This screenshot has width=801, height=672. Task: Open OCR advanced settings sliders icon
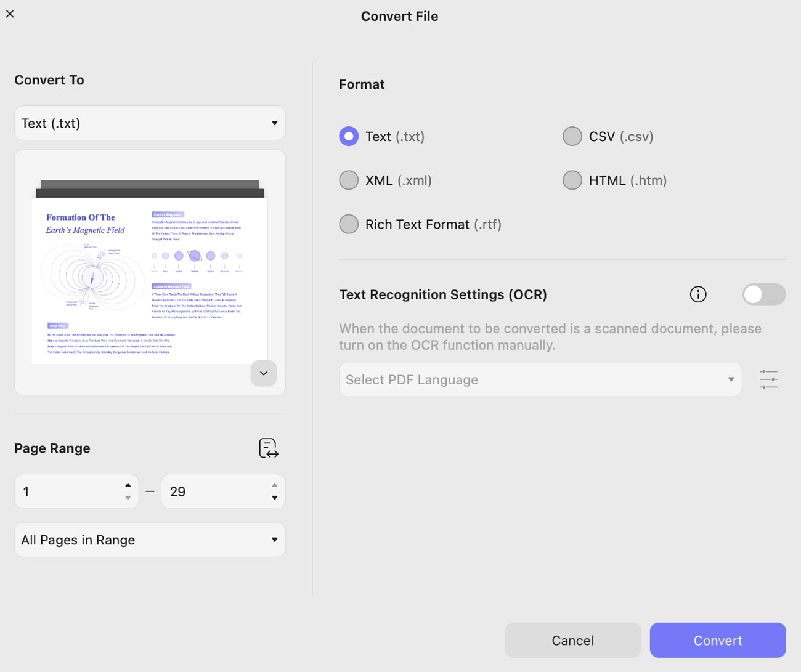click(768, 379)
